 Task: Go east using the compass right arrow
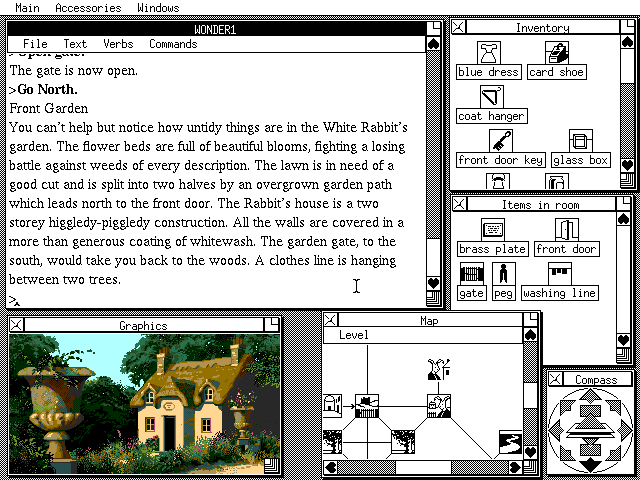tap(626, 429)
